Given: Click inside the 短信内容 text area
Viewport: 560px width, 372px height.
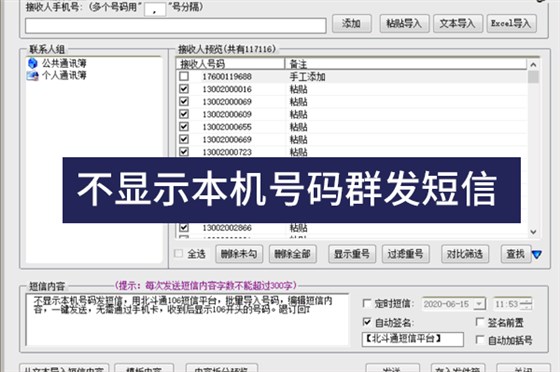Looking at the screenshot, I should [187, 320].
